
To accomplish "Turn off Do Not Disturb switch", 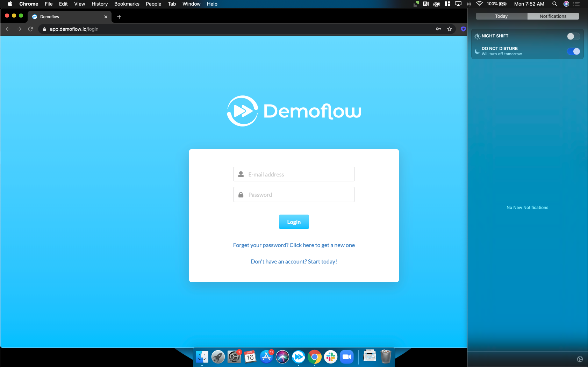I will click(x=573, y=51).
